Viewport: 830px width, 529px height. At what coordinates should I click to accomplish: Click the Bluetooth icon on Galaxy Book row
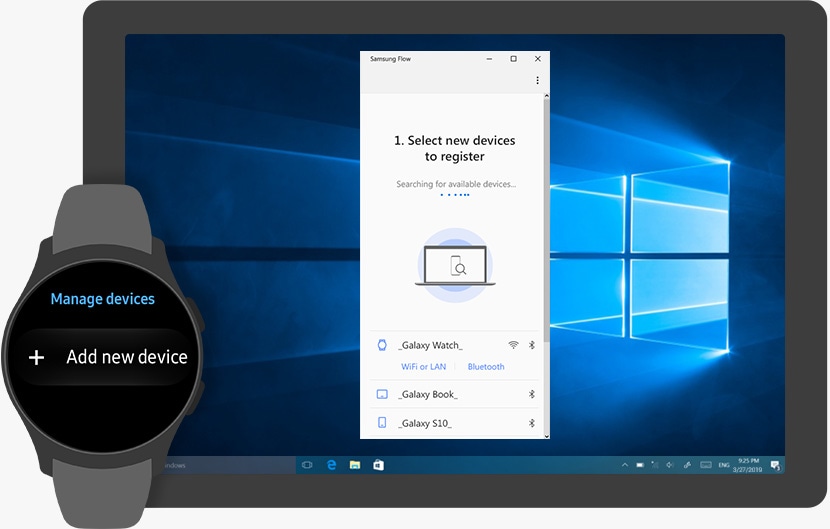[532, 394]
